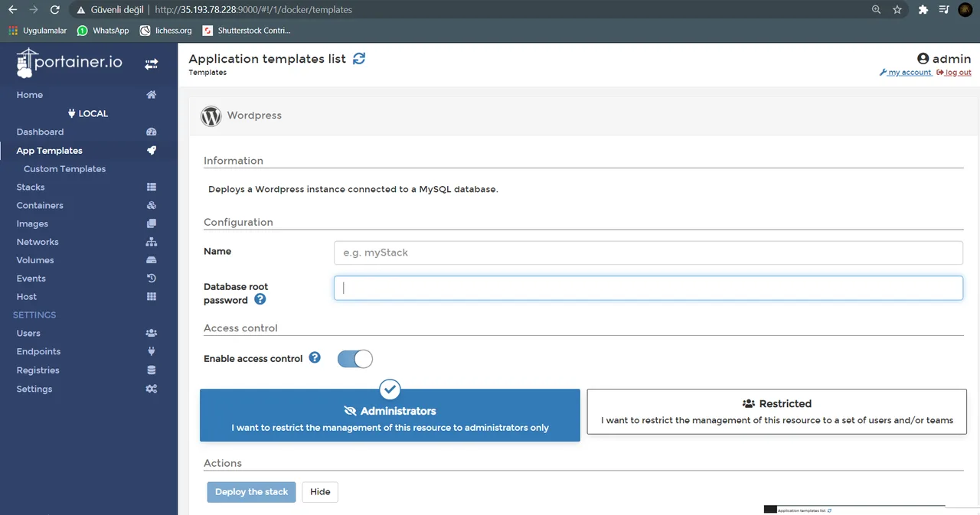Click the Wordpress logo icon
The width and height of the screenshot is (980, 515).
211,116
